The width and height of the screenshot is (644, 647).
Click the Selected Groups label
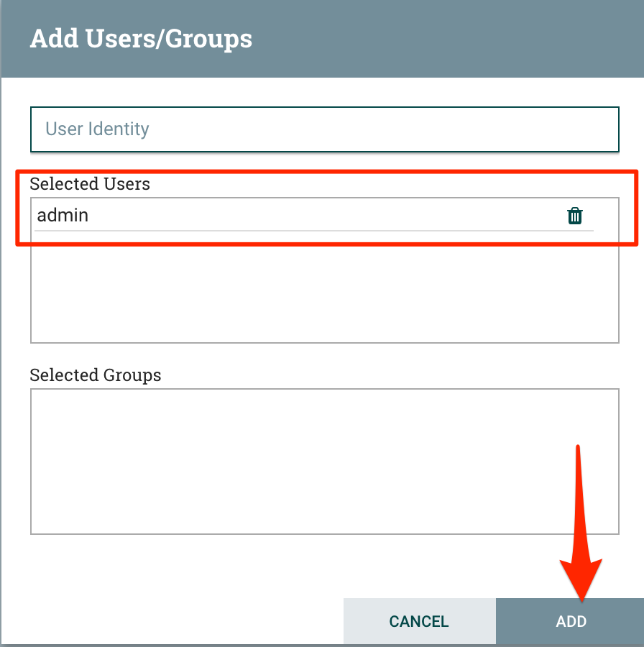pos(95,375)
